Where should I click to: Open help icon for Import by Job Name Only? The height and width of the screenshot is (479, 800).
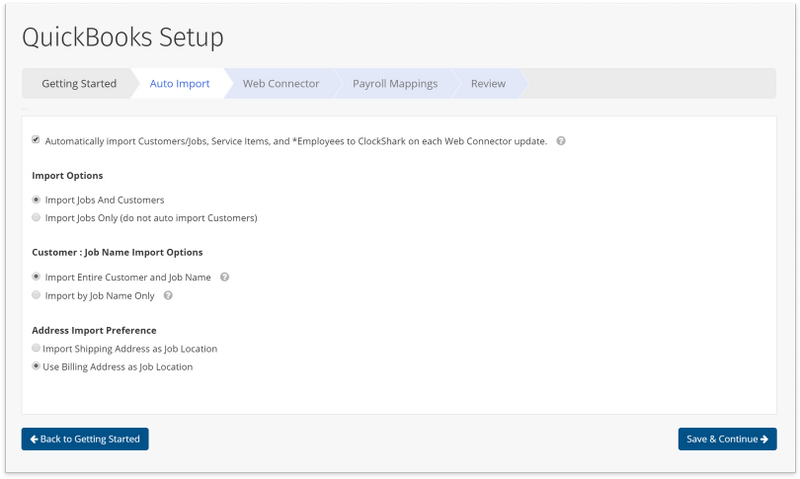pyautogui.click(x=168, y=295)
